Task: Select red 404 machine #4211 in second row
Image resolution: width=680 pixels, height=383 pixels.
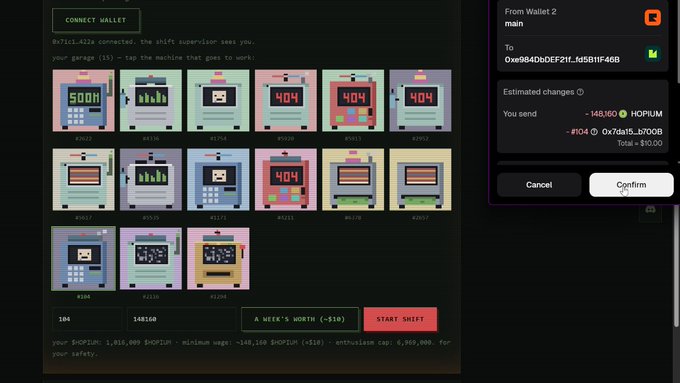Action: point(286,180)
